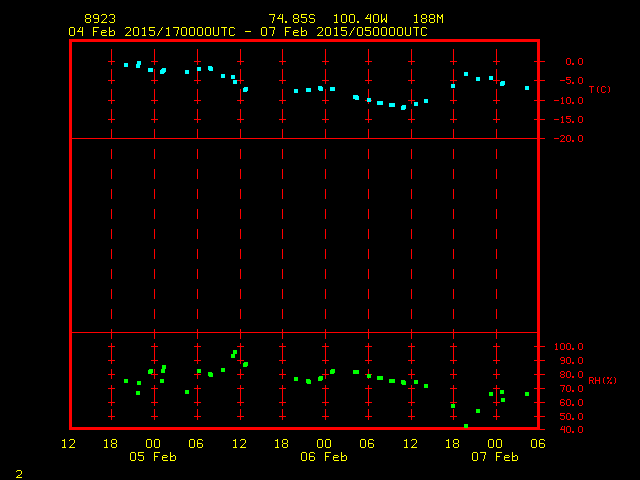640x480 pixels.
Task: Click the T(C) axis label
Action: coord(600,89)
